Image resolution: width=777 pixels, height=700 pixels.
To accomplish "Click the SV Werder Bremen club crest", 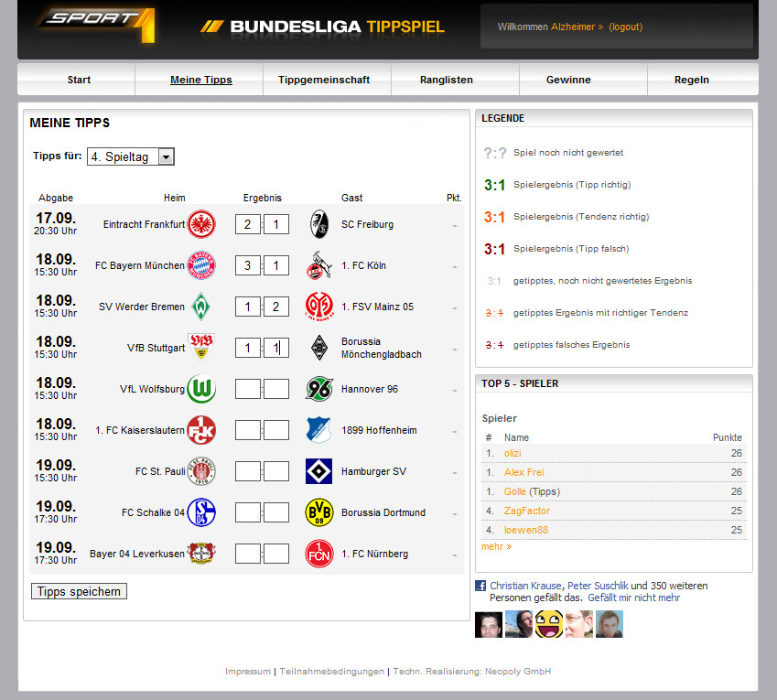I will tap(201, 307).
